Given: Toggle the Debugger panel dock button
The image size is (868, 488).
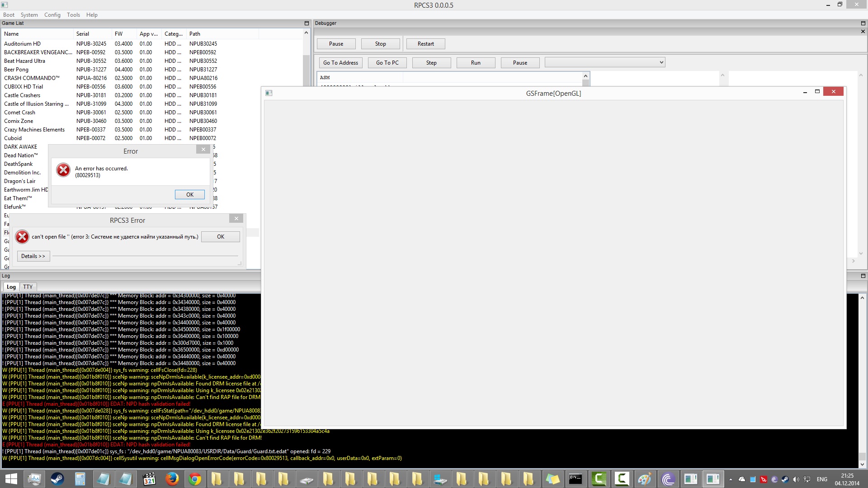Looking at the screenshot, I should (x=863, y=23).
